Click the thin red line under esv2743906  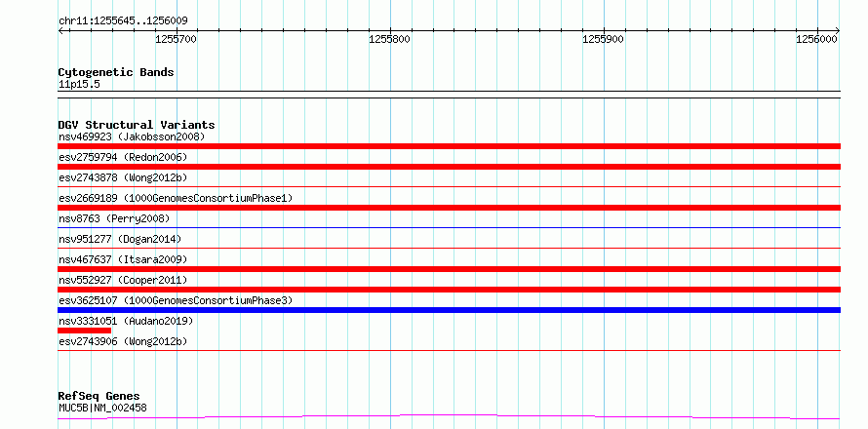pos(449,350)
